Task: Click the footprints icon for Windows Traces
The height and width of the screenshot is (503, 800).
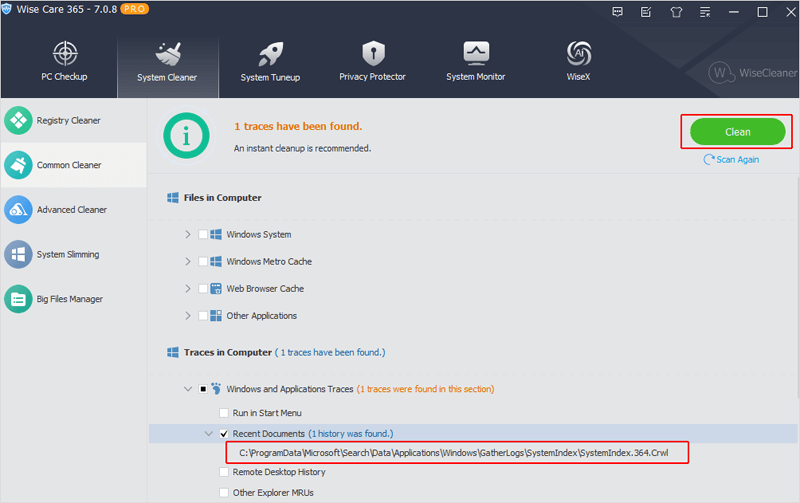Action: [216, 389]
